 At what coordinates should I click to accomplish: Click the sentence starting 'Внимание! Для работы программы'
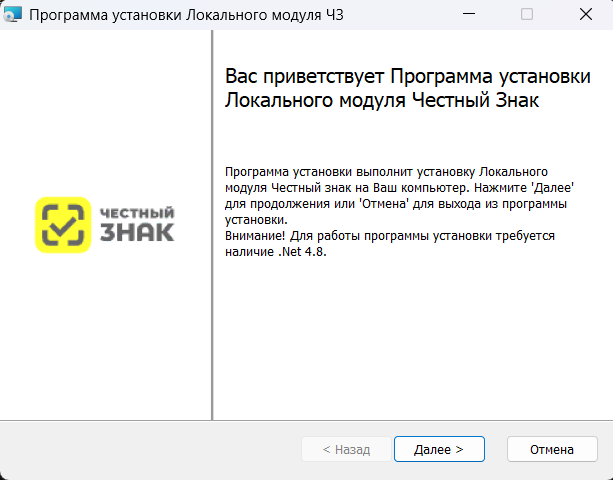pyautogui.click(x=390, y=244)
